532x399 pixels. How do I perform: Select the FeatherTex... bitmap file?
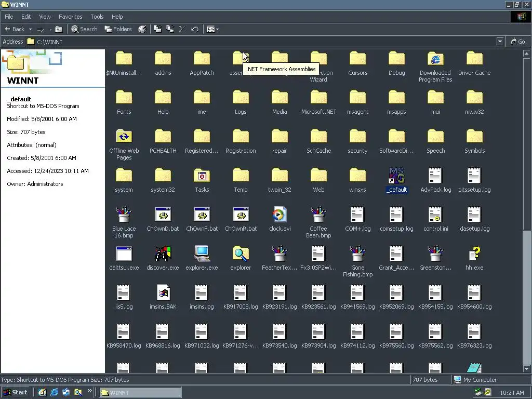point(280,259)
